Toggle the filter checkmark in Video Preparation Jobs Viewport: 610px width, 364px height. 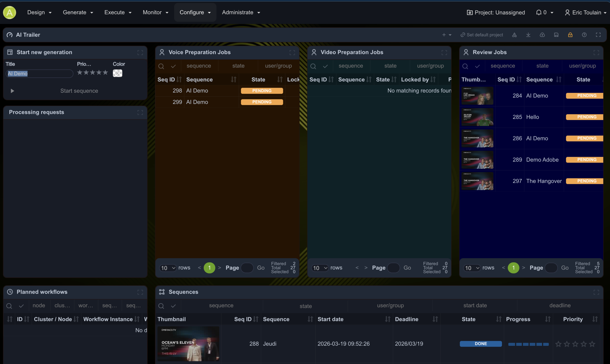click(325, 66)
